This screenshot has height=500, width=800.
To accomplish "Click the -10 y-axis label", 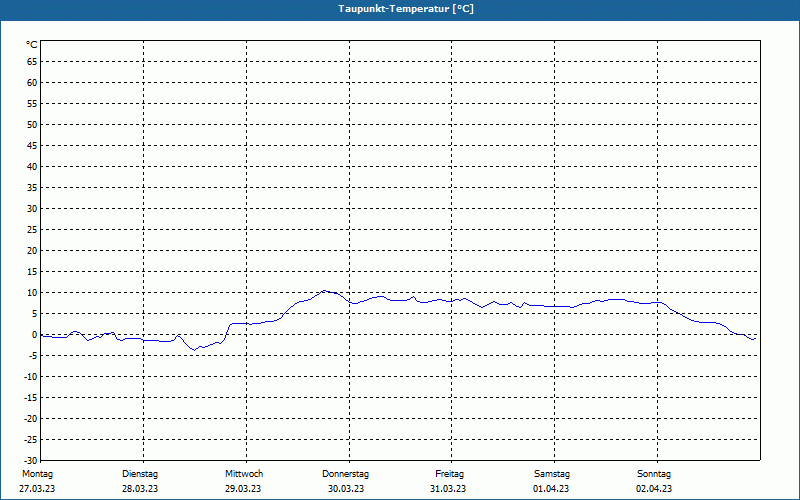I will [31, 377].
